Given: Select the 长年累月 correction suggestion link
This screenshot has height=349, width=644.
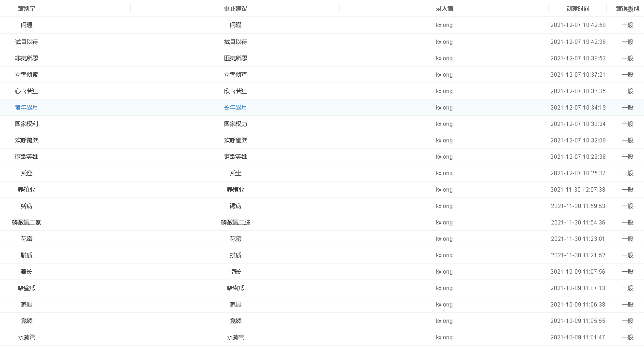Looking at the screenshot, I should pyautogui.click(x=236, y=107).
